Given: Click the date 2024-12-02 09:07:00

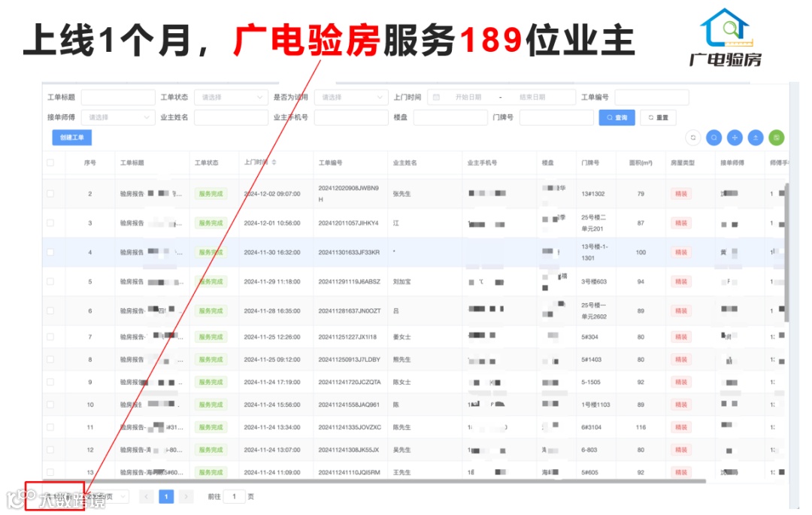Looking at the screenshot, I should [272, 193].
